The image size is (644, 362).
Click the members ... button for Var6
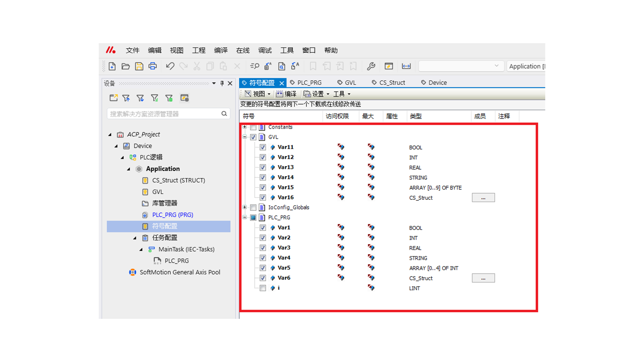483,278
